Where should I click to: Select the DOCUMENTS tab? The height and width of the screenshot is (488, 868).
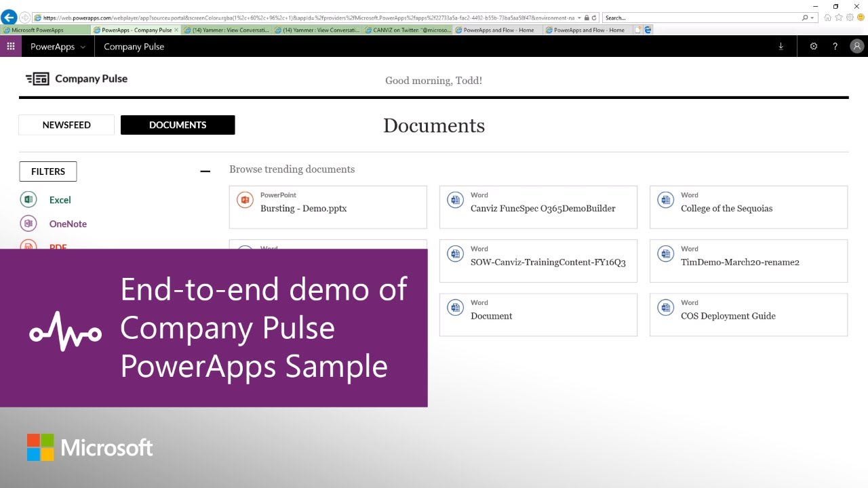(178, 125)
